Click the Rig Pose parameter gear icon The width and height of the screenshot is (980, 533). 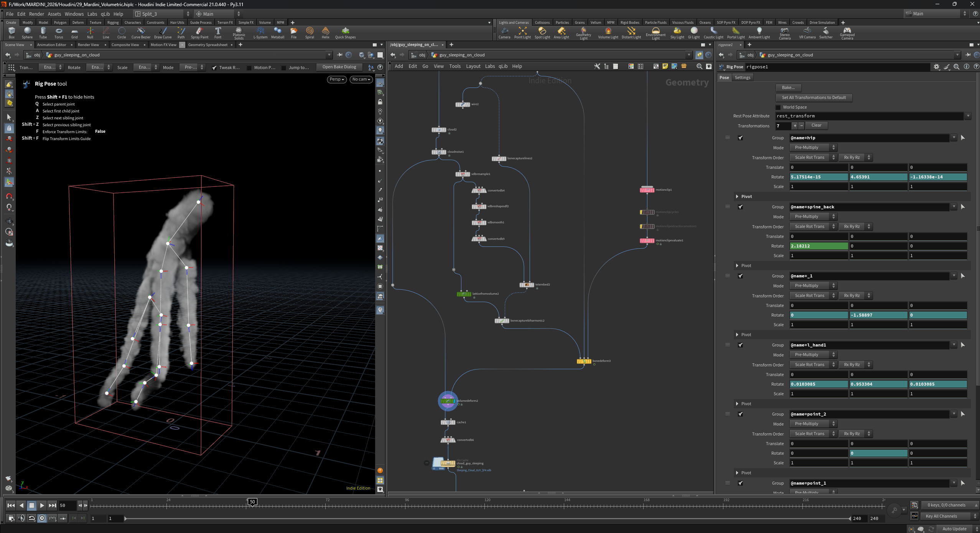[x=937, y=67]
